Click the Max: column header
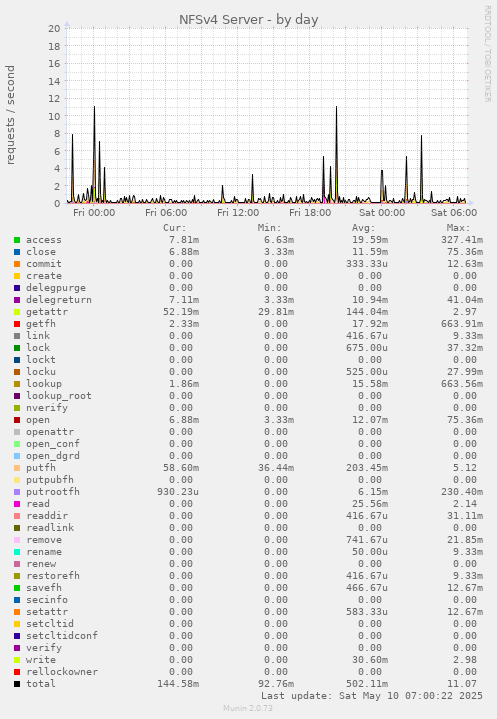The image size is (497, 719). click(x=458, y=228)
